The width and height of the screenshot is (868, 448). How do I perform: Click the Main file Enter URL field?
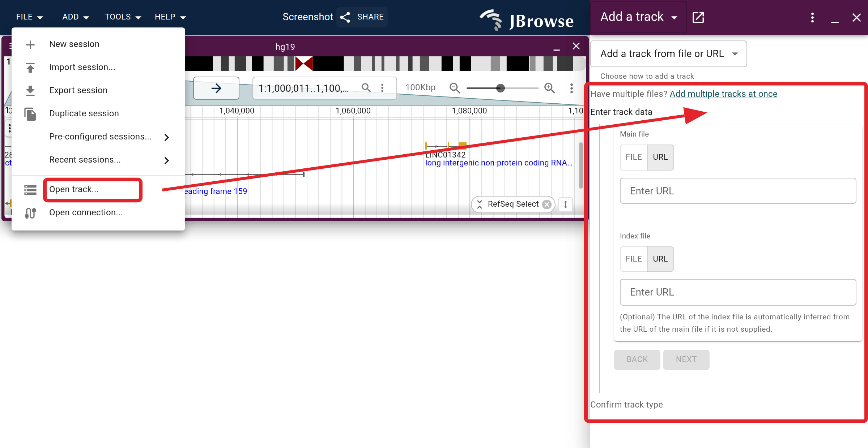click(738, 191)
